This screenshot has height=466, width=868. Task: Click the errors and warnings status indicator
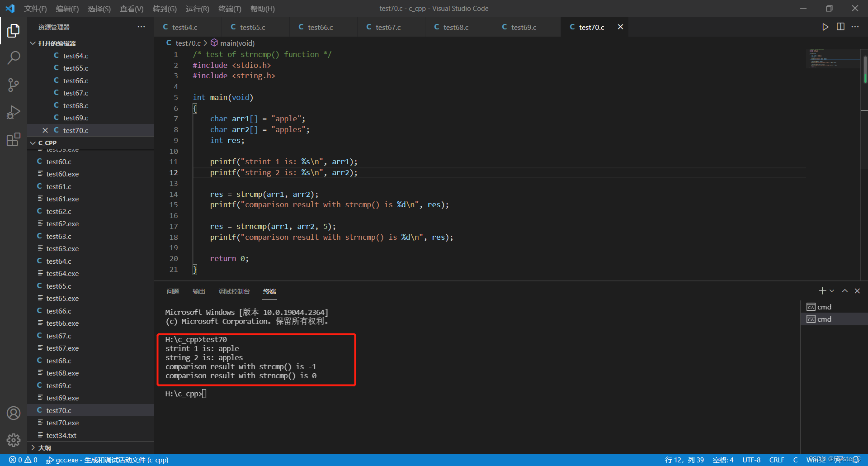tap(23, 460)
